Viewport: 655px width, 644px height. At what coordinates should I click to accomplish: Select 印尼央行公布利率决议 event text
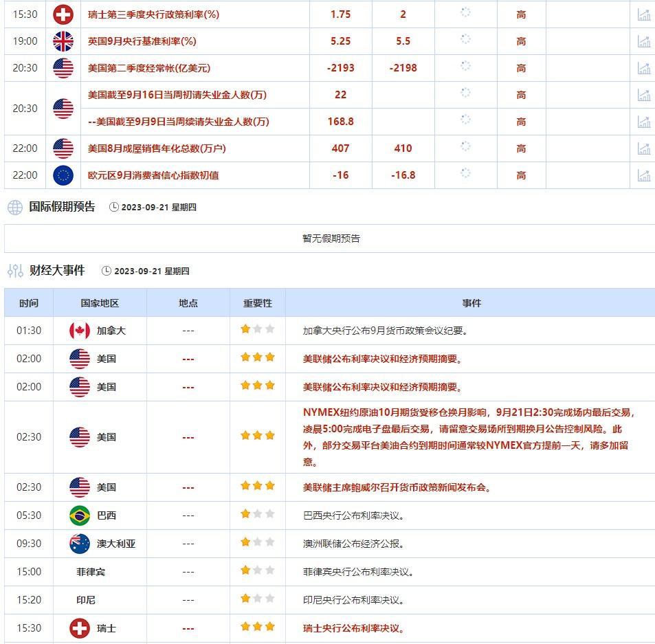pos(353,600)
